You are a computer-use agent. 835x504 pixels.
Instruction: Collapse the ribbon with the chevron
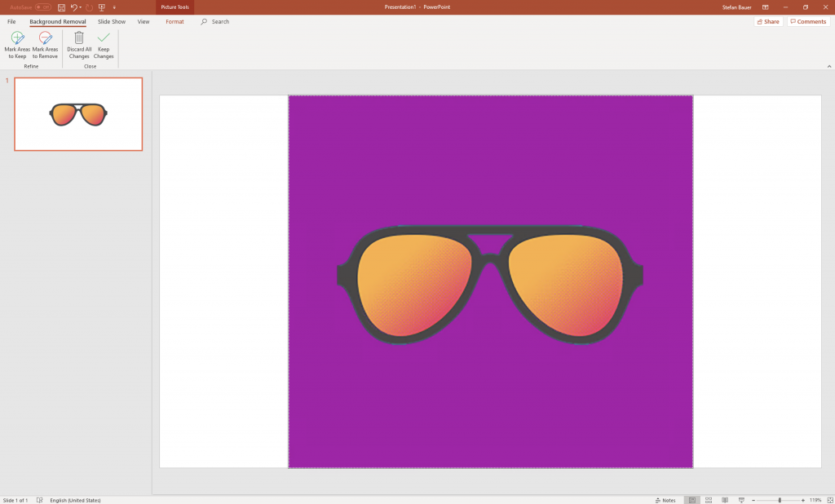pyautogui.click(x=829, y=67)
